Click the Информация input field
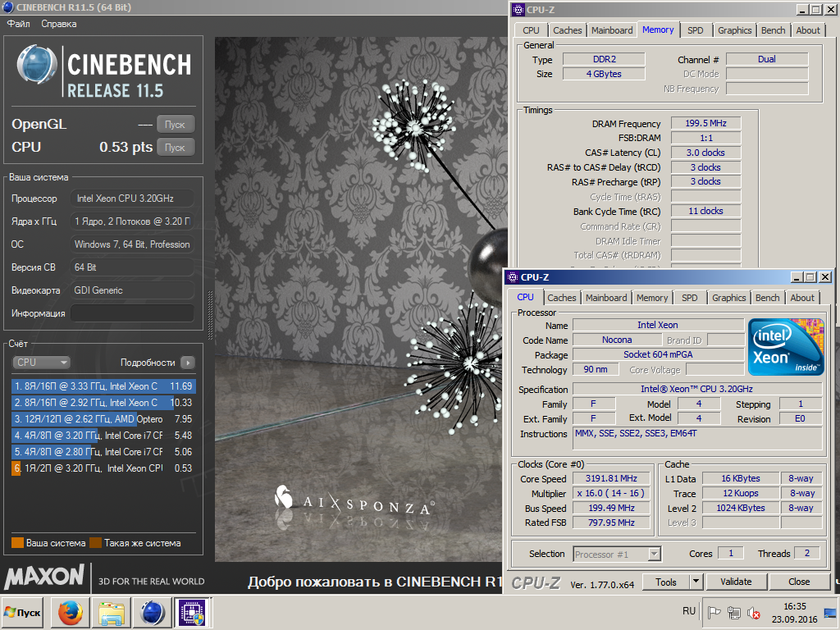The width and height of the screenshot is (840, 630). [132, 313]
